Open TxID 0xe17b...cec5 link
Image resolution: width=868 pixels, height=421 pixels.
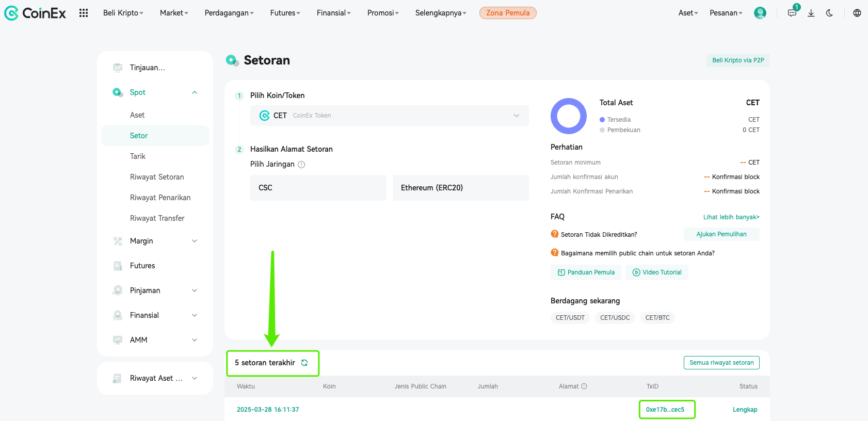coord(665,410)
